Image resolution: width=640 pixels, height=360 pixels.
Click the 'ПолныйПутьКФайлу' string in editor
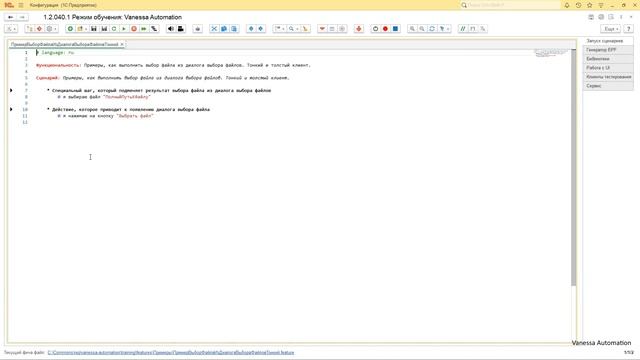click(127, 97)
